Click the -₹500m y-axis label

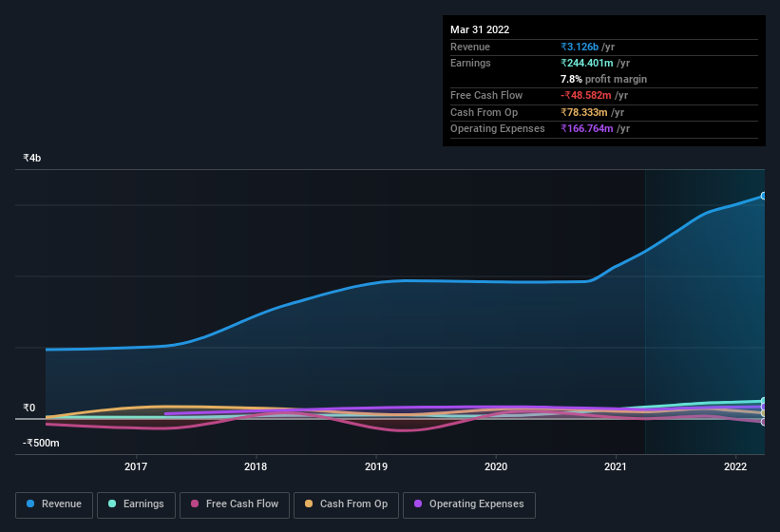click(41, 443)
